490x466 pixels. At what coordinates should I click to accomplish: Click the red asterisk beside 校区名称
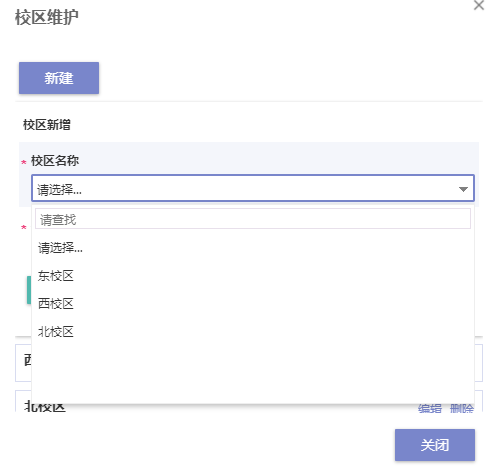click(x=24, y=162)
